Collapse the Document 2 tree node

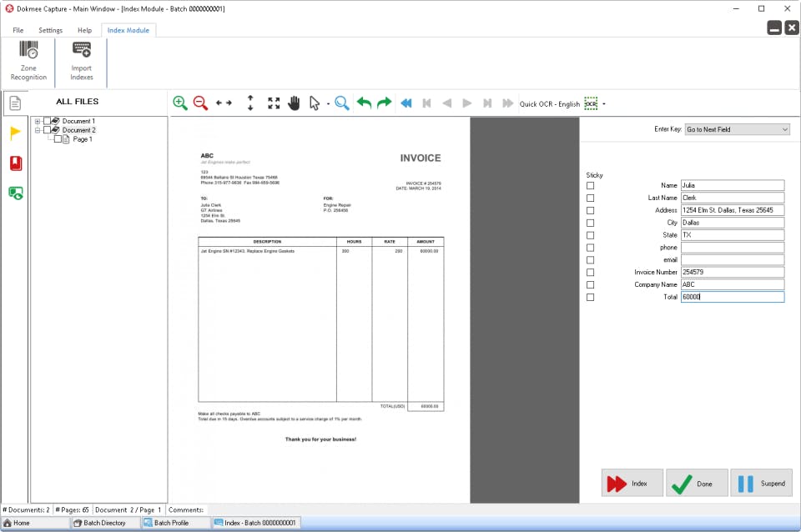[x=38, y=130]
